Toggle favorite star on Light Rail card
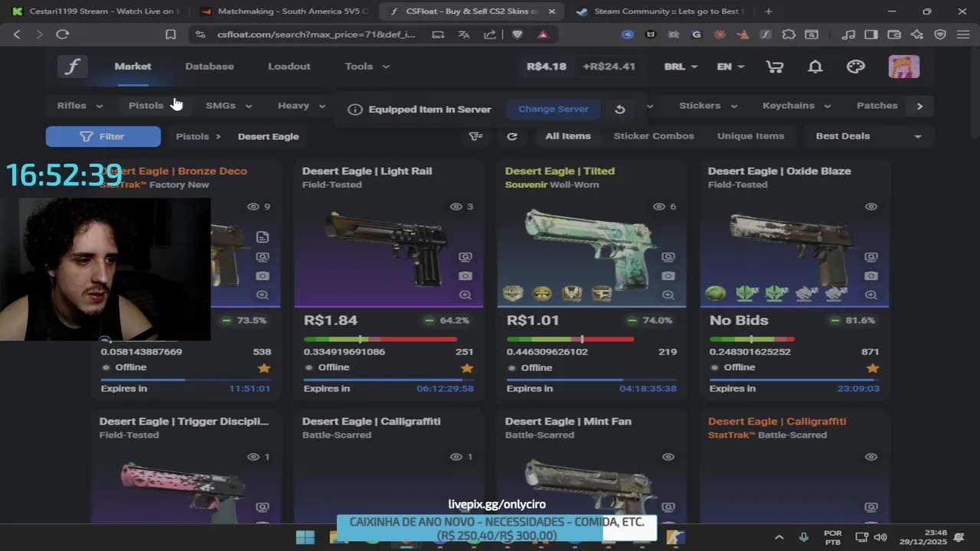Viewport: 980px width, 551px height. click(x=467, y=368)
